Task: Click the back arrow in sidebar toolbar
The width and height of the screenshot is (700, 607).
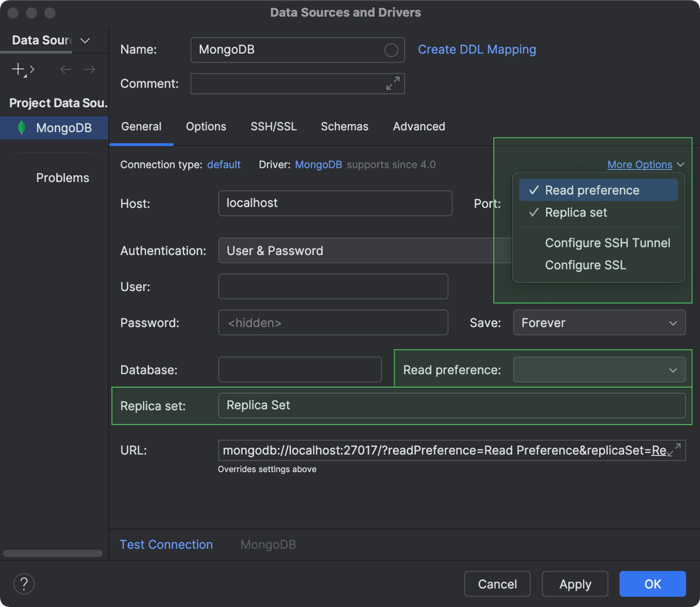Action: tap(66, 69)
